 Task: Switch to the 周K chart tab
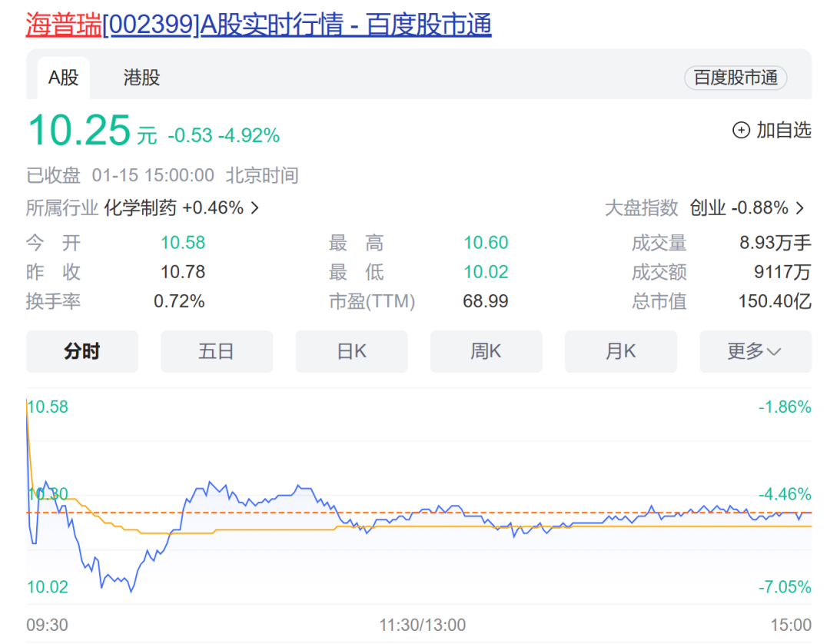click(486, 351)
